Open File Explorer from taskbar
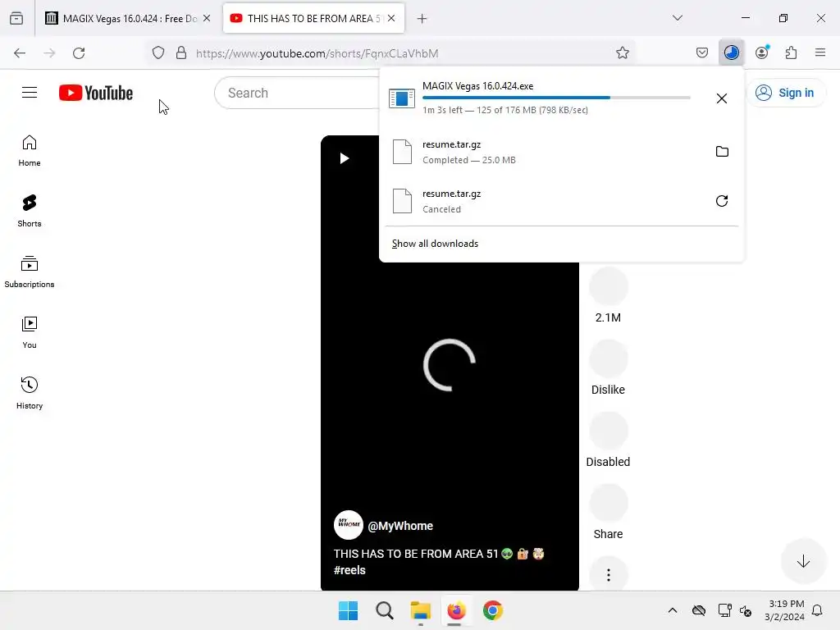This screenshot has width=840, height=630. [421, 610]
